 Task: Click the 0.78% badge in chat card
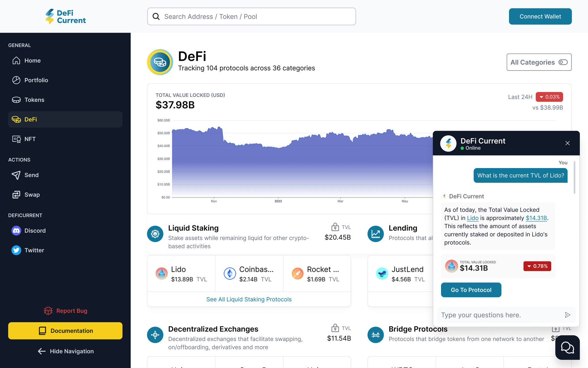click(537, 266)
